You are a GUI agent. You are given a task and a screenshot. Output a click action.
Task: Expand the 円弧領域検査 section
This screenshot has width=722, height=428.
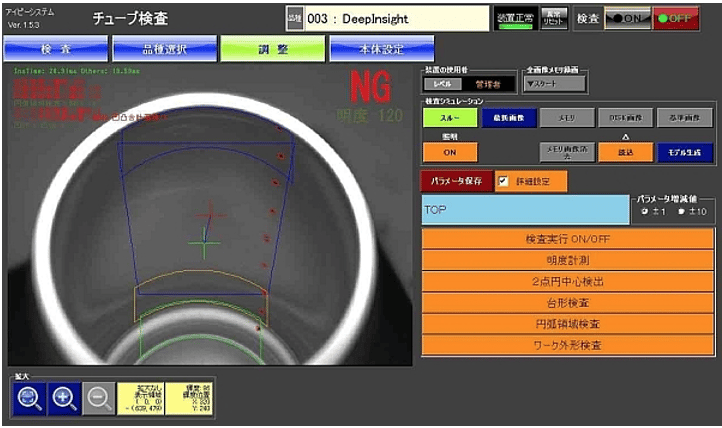click(568, 324)
